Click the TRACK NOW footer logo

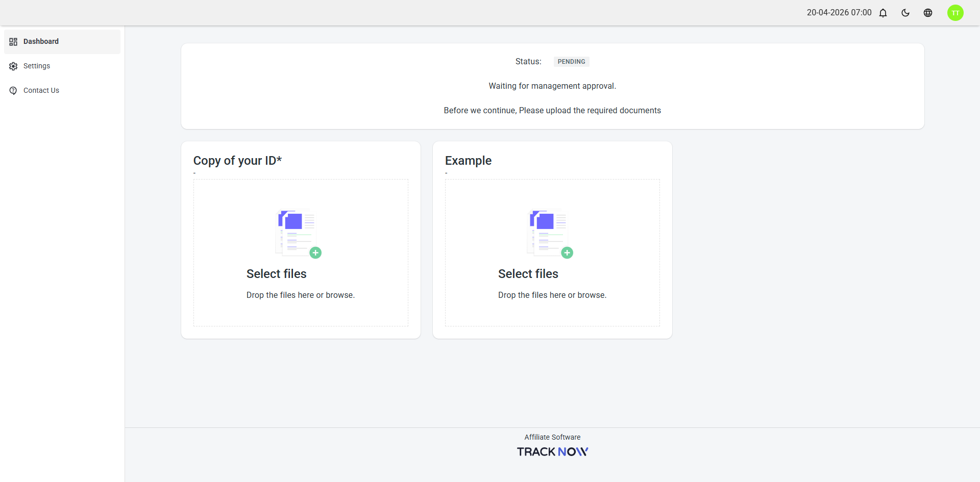552,452
